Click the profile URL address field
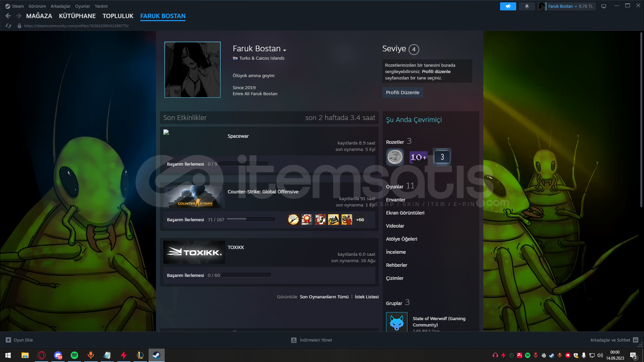The image size is (644, 362). coord(76,26)
